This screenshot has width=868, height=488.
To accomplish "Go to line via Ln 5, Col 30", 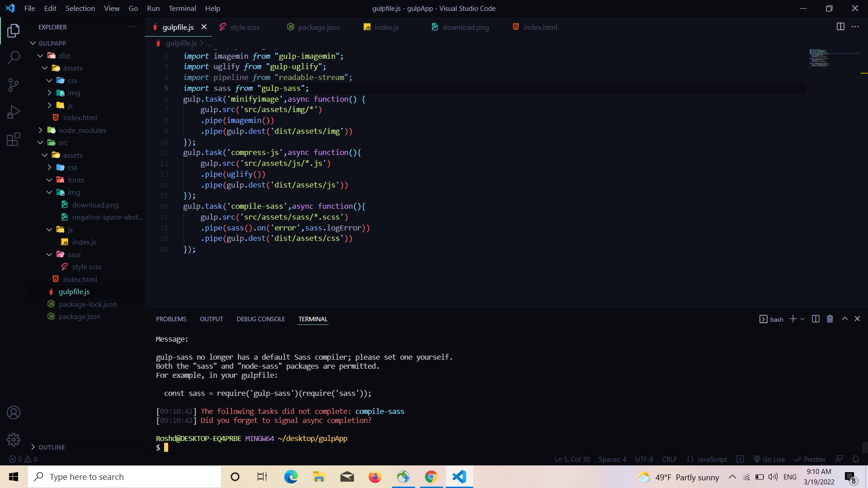I will click(572, 459).
